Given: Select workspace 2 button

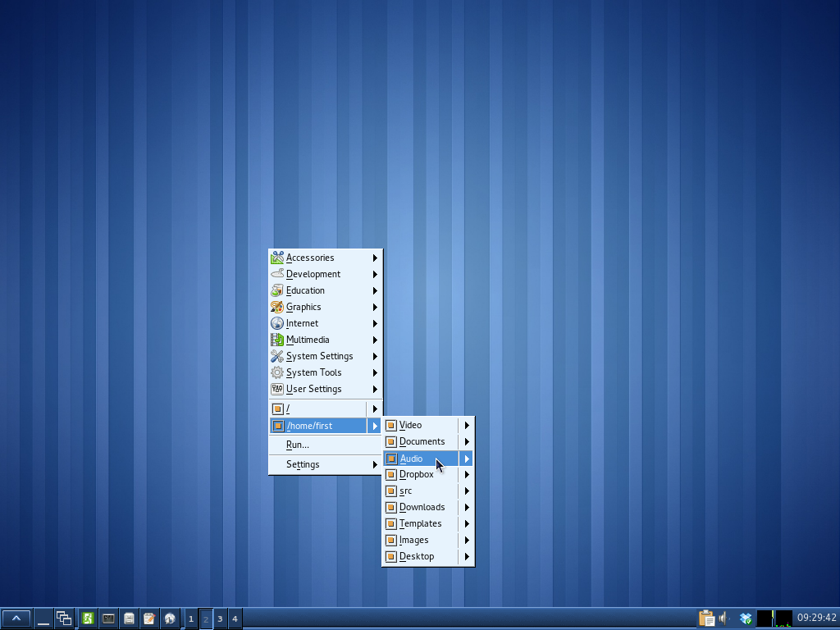Looking at the screenshot, I should coord(206,619).
